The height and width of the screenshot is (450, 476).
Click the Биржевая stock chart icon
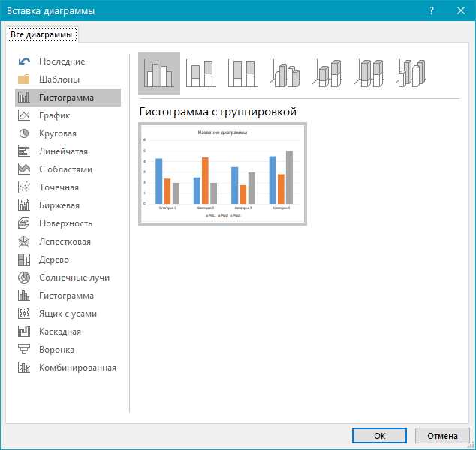coord(24,205)
